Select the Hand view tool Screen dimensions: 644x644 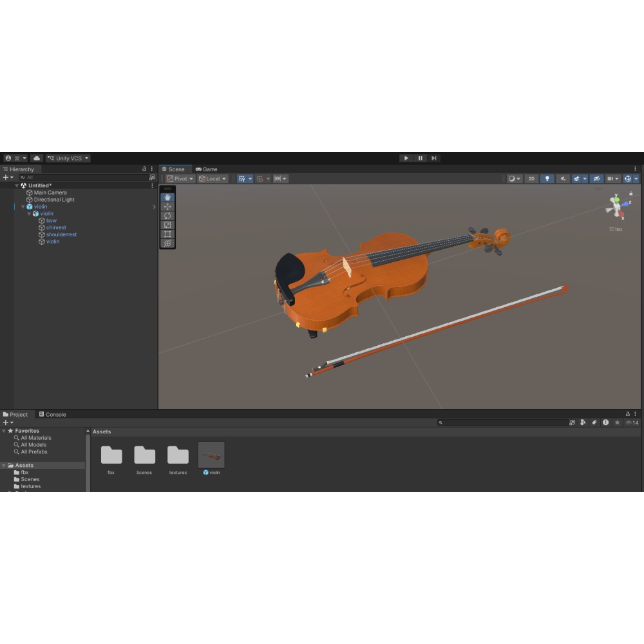click(x=167, y=198)
